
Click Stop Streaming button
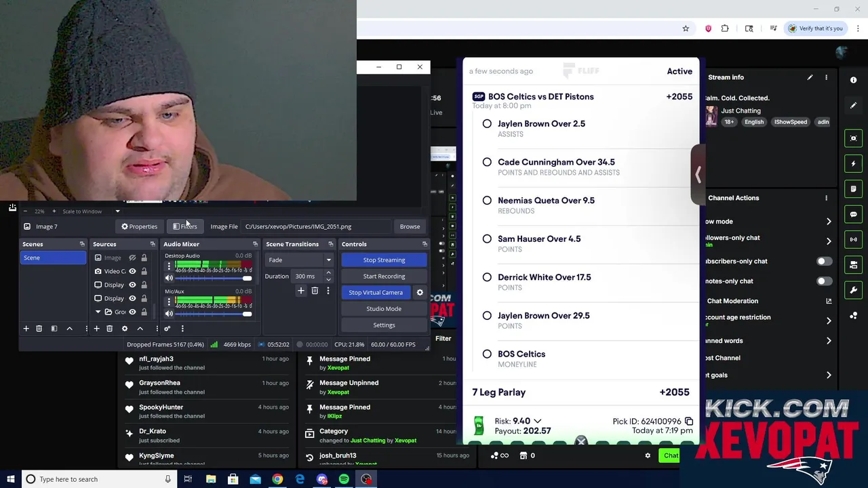coord(384,260)
